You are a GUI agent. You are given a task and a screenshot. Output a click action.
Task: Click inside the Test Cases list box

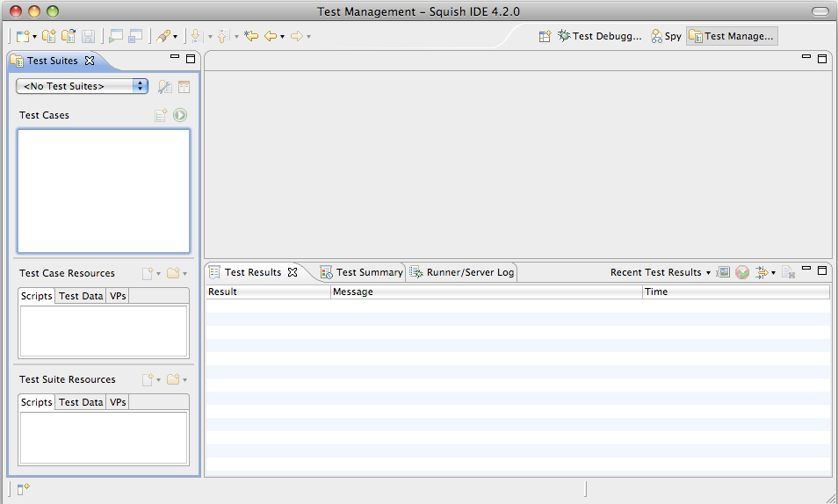click(104, 191)
